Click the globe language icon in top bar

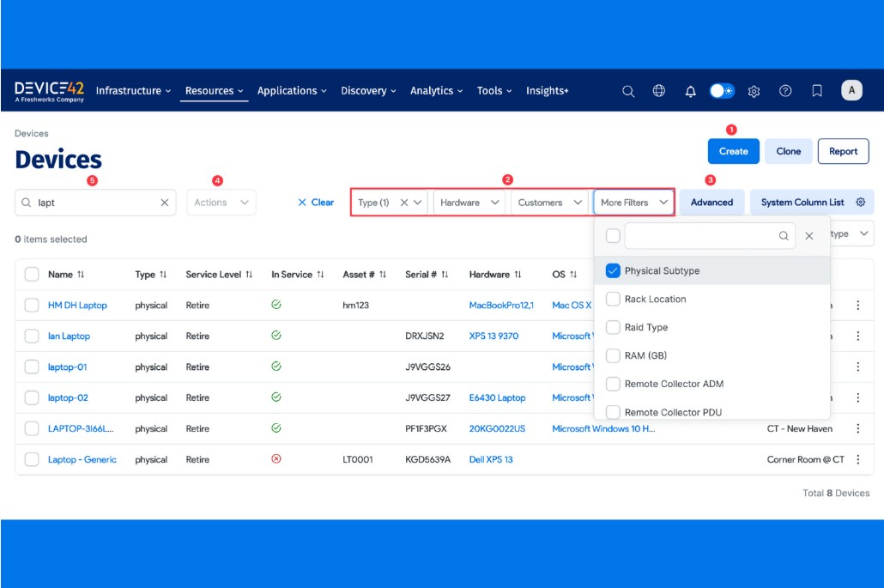coord(658,90)
